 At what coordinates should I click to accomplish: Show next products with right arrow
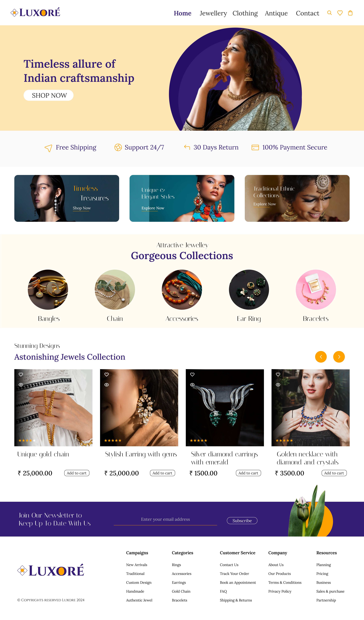click(339, 357)
